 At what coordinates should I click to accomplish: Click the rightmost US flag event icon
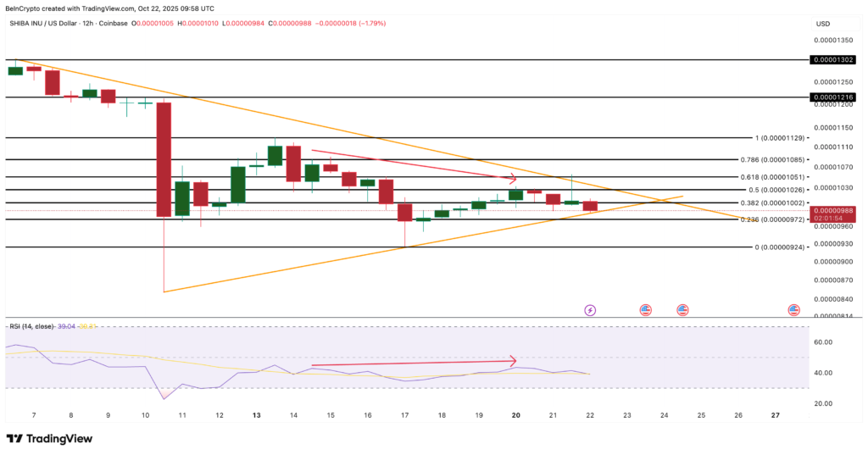794,311
